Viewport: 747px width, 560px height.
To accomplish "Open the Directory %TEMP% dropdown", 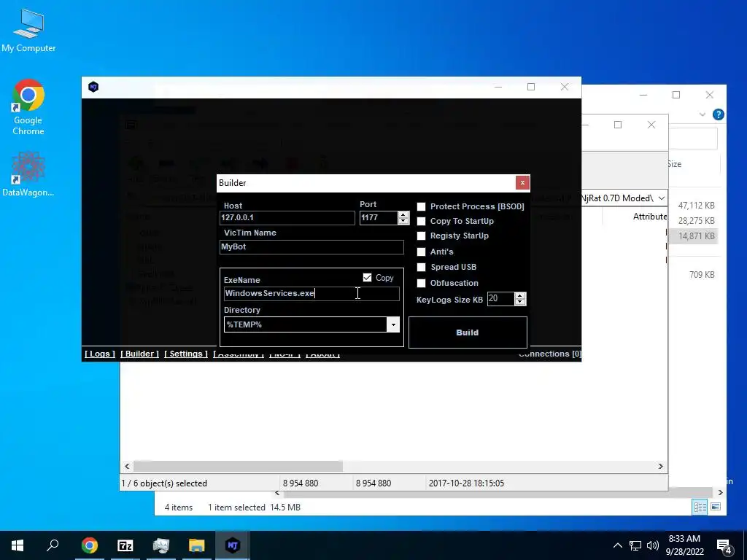I will 393,324.
